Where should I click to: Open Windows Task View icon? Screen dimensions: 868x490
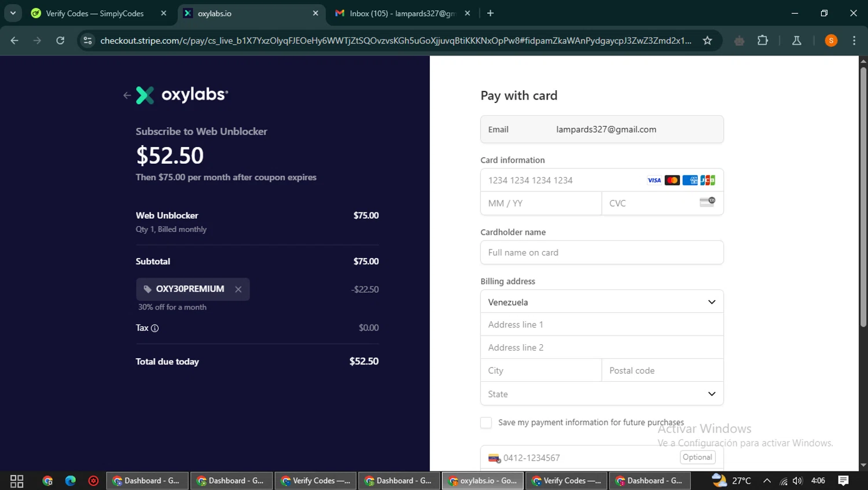point(17,481)
